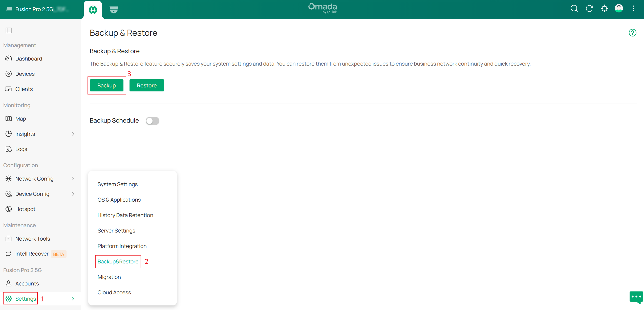Open Cloud Access menu entry
644x310 pixels.
[x=114, y=292]
